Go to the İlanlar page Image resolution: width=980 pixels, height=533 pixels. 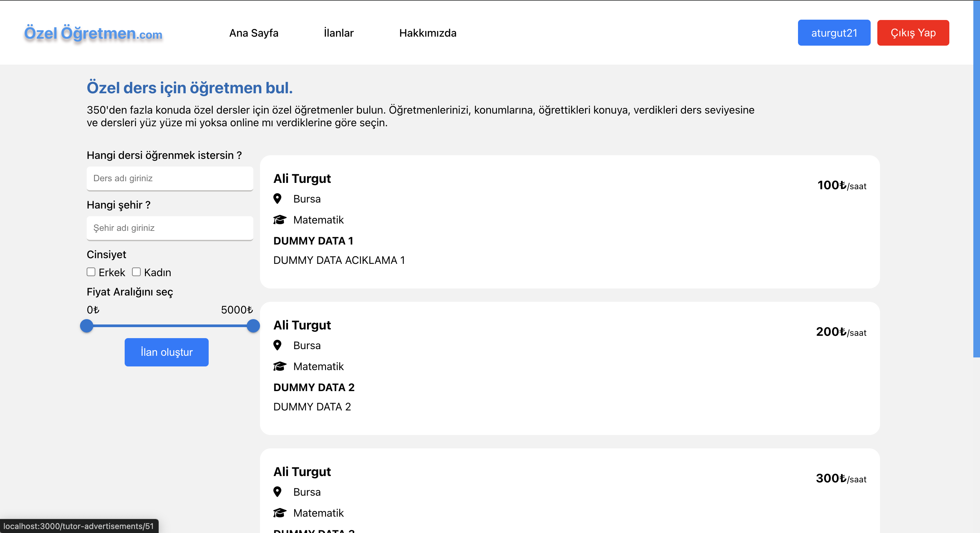point(339,33)
